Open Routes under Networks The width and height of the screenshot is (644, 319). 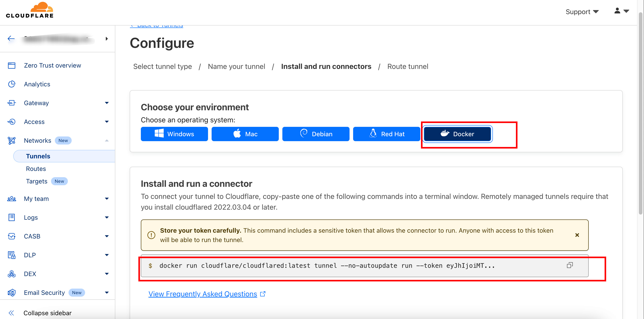[36, 169]
